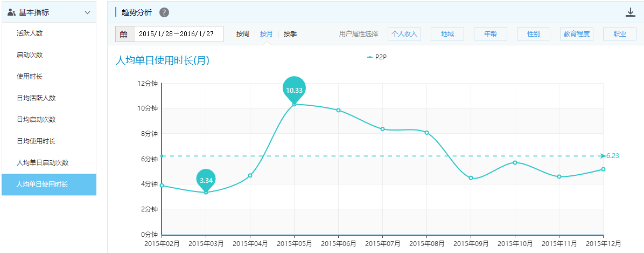Viewport: 644px width, 253px height.
Task: Toggle the P2P legend series
Action: pyautogui.click(x=377, y=57)
